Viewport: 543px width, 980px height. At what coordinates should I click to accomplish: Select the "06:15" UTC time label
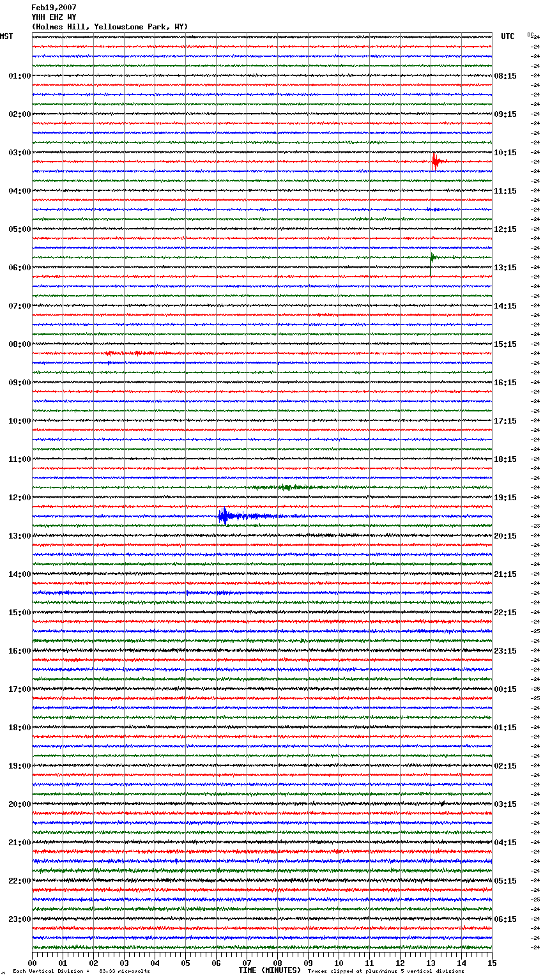505,919
